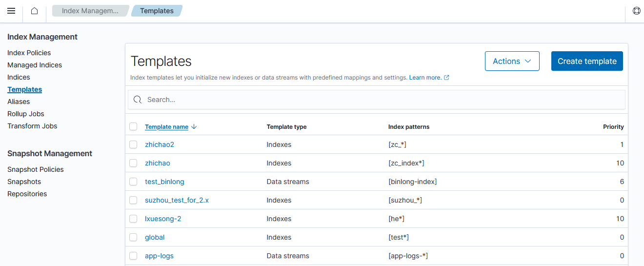
Task: Check the box for the zhichao template
Action: [133, 163]
